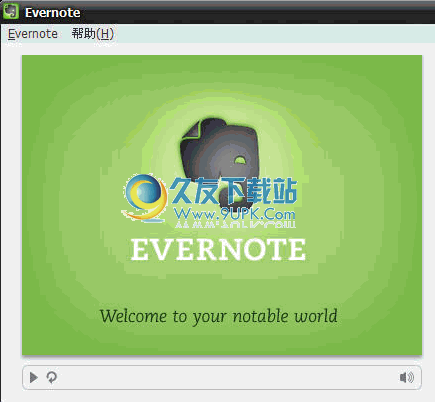Image resolution: width=435 pixels, height=402 pixels.
Task: Open the 帮助(H) help menu
Action: 93,34
